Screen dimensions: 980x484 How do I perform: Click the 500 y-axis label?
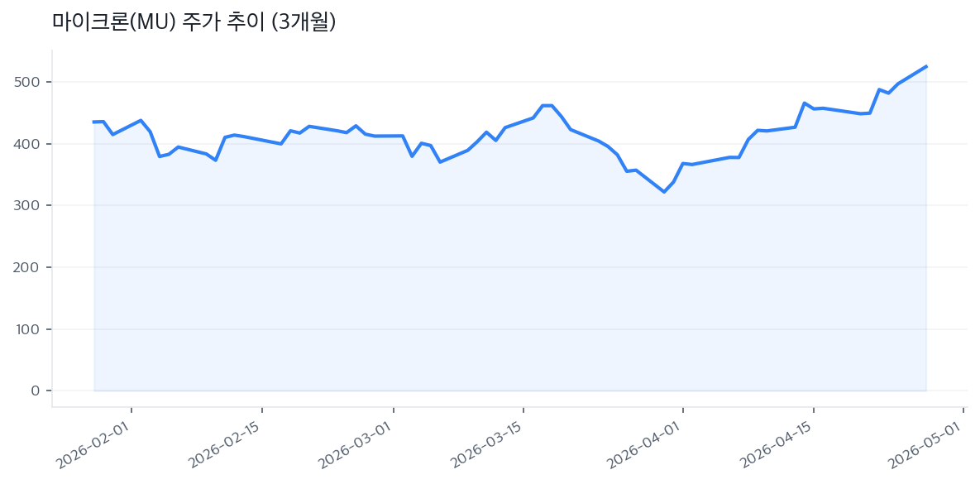click(28, 82)
